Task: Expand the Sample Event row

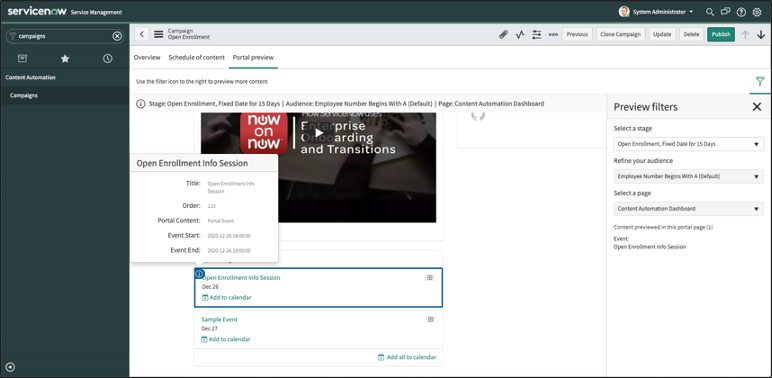Action: point(430,319)
